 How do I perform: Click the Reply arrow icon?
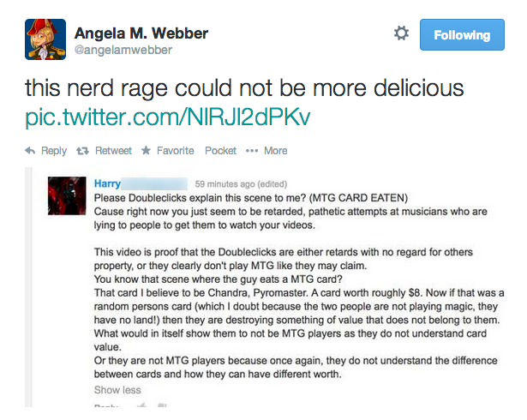(30, 151)
